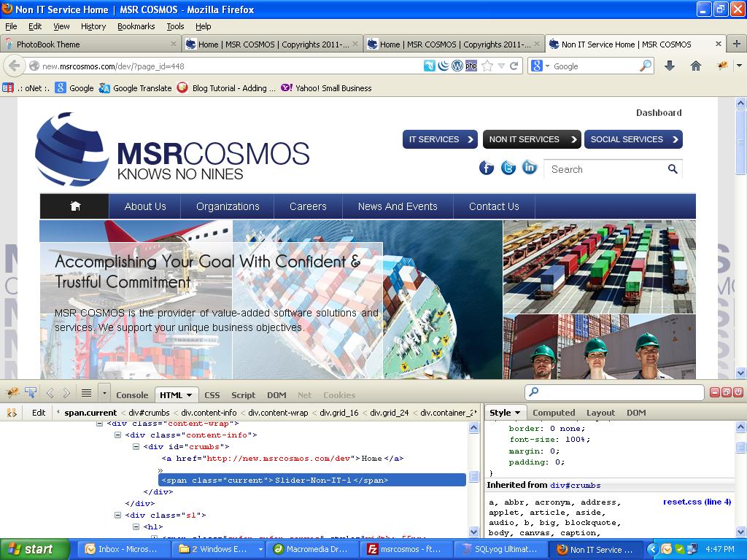The width and height of the screenshot is (747, 560).
Task: Close the PhotoBook Theme tab
Action: coord(174,44)
